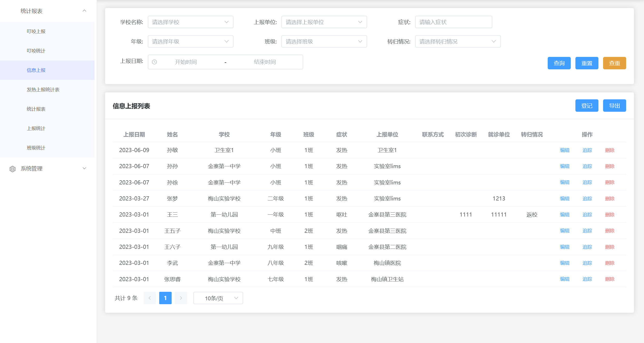Click the 症状 column header
This screenshot has width=644, height=343.
[342, 135]
